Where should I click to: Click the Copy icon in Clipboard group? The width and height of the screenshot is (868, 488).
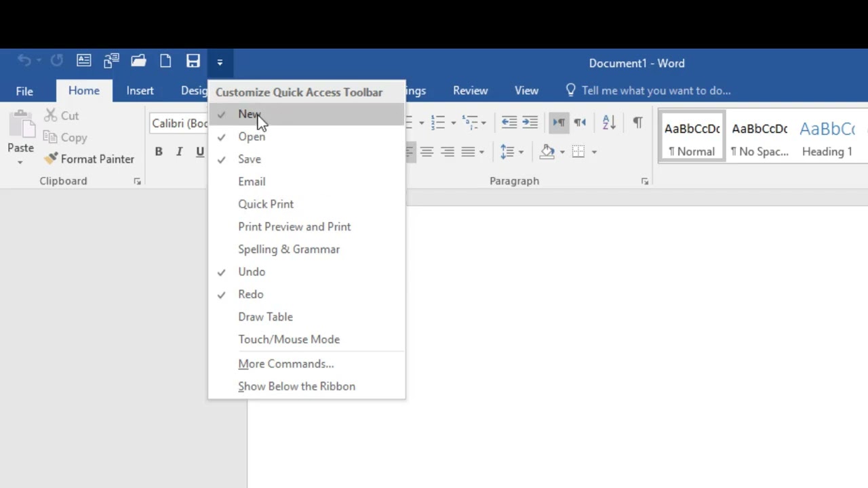[51, 138]
